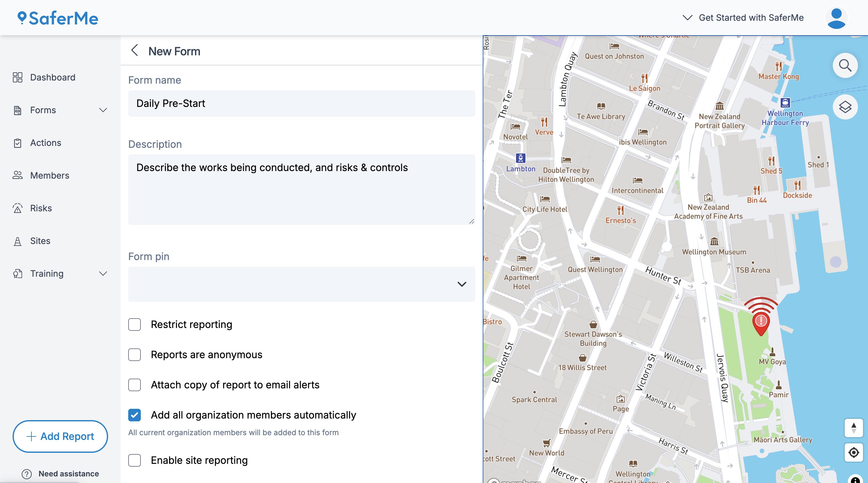The image size is (868, 483).
Task: Click the Sites icon in the sidebar
Action: click(x=18, y=241)
